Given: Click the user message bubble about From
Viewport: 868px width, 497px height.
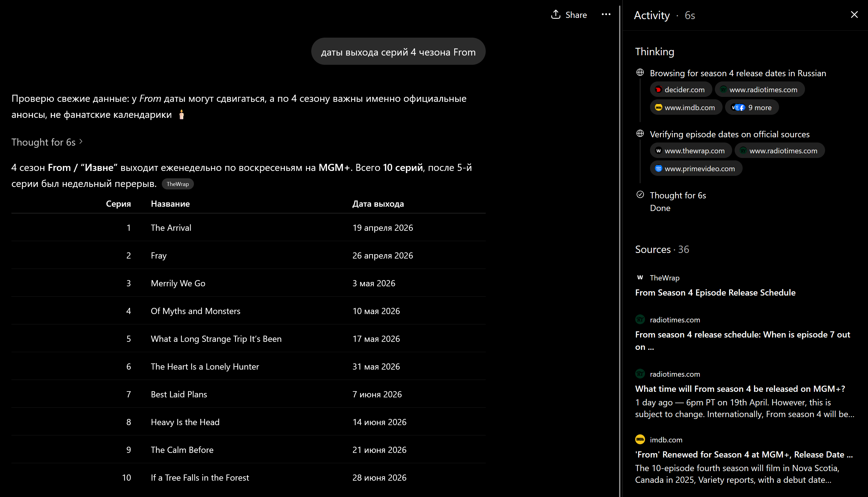Looking at the screenshot, I should pyautogui.click(x=398, y=52).
